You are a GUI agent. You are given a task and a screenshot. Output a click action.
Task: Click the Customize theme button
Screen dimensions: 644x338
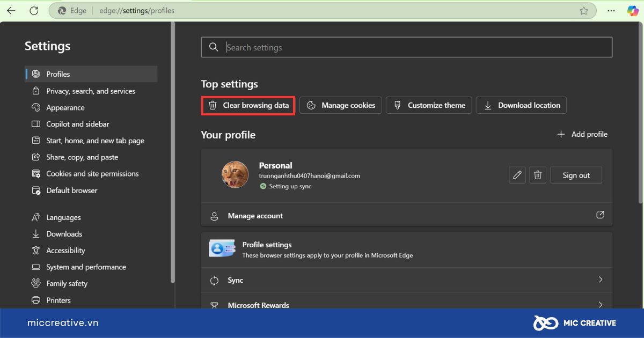click(429, 105)
